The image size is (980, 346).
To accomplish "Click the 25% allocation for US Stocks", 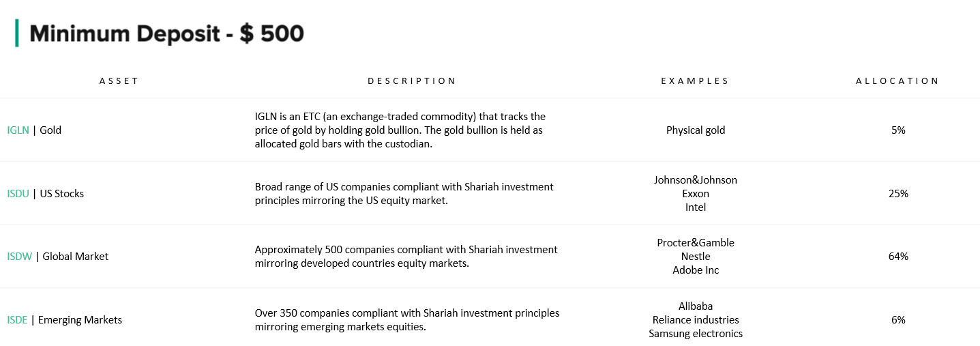I will (x=898, y=193).
